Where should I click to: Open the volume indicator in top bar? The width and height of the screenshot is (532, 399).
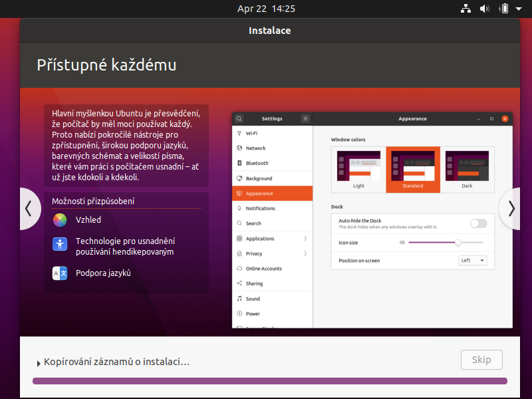[x=485, y=9]
